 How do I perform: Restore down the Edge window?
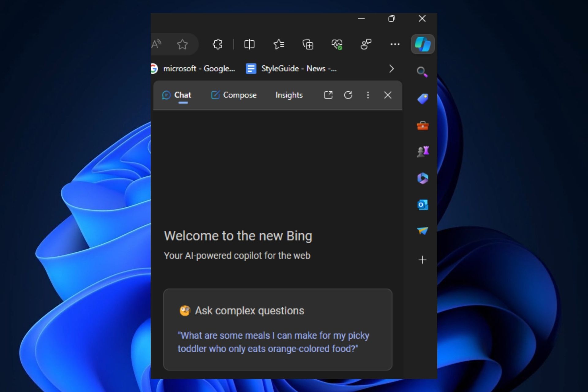point(392,19)
